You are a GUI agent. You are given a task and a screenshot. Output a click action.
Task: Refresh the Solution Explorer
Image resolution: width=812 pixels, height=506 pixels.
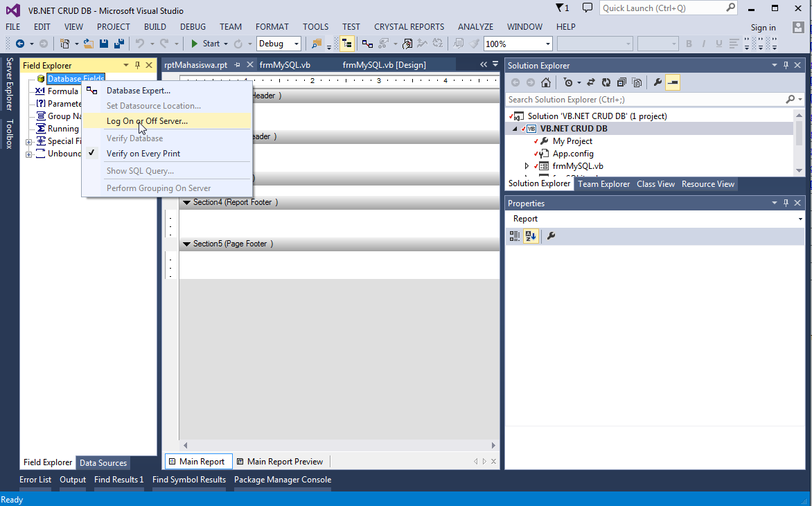(x=606, y=82)
